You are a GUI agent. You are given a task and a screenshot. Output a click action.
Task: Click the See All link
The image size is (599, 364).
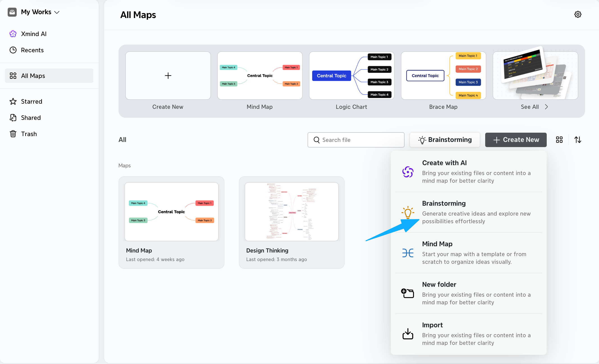point(530,107)
